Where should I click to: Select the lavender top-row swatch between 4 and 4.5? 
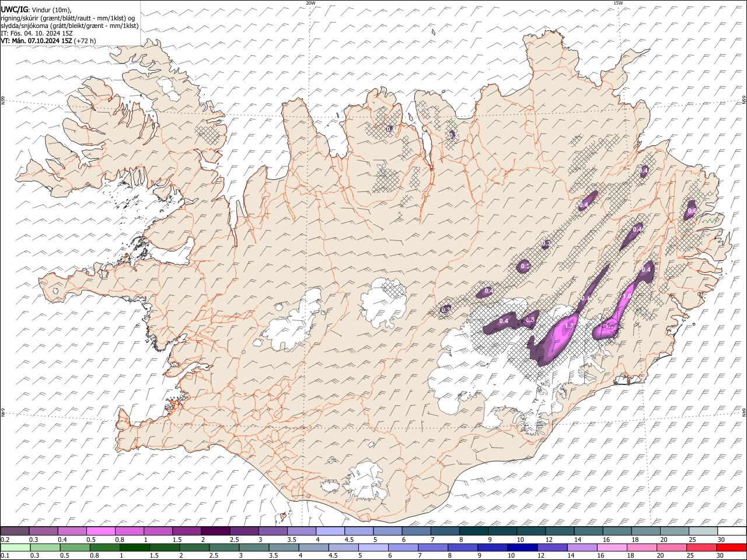[330, 531]
